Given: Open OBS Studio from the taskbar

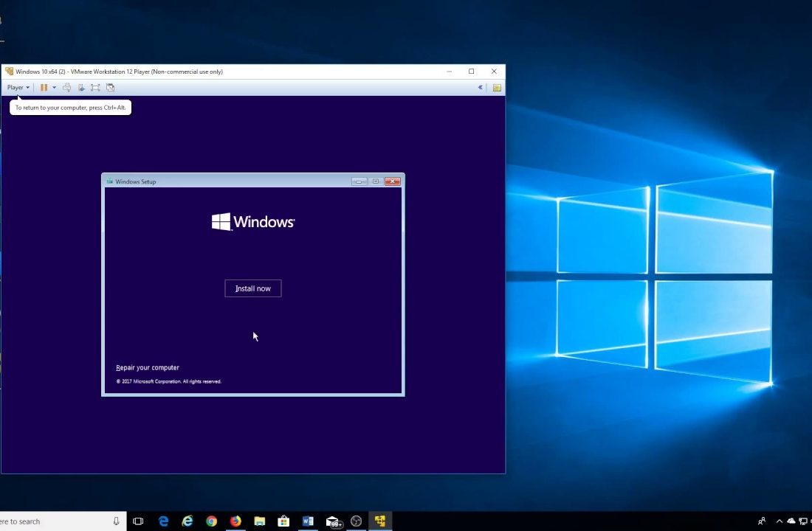Looking at the screenshot, I should [357, 521].
